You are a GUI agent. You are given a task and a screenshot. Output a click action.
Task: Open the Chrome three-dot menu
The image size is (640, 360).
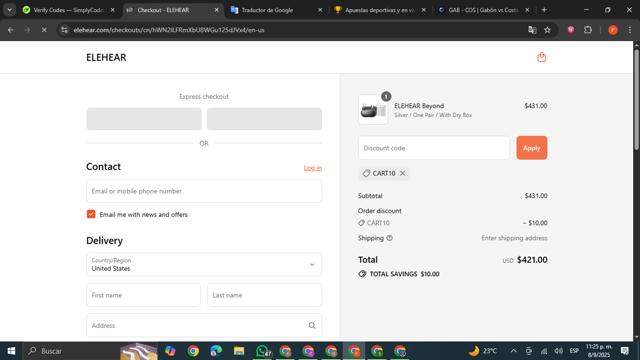point(630,30)
